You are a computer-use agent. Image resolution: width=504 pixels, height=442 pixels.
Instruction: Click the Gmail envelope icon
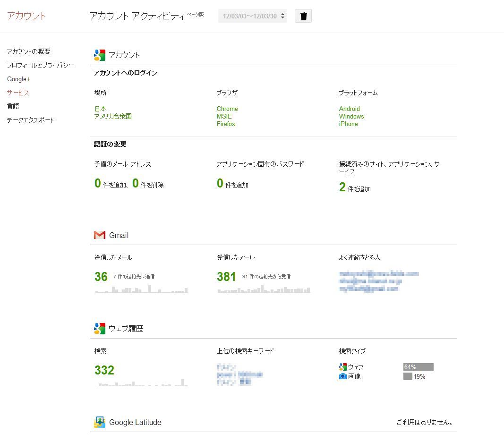100,235
